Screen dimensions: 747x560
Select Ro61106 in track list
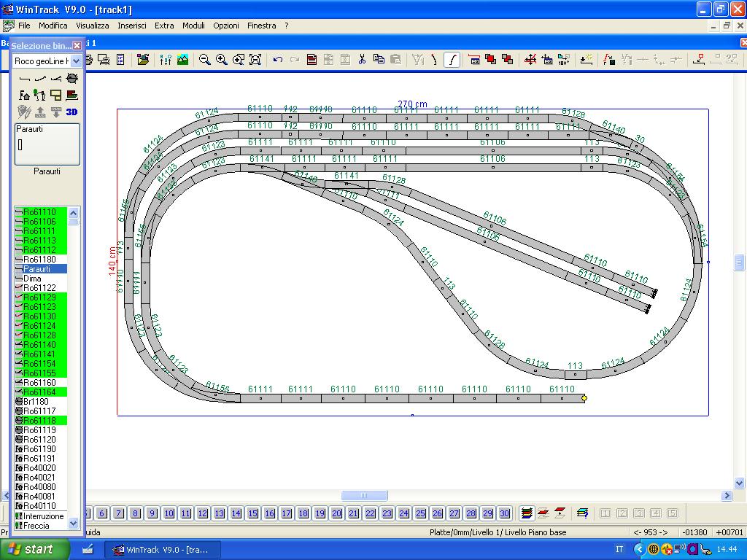[41, 222]
